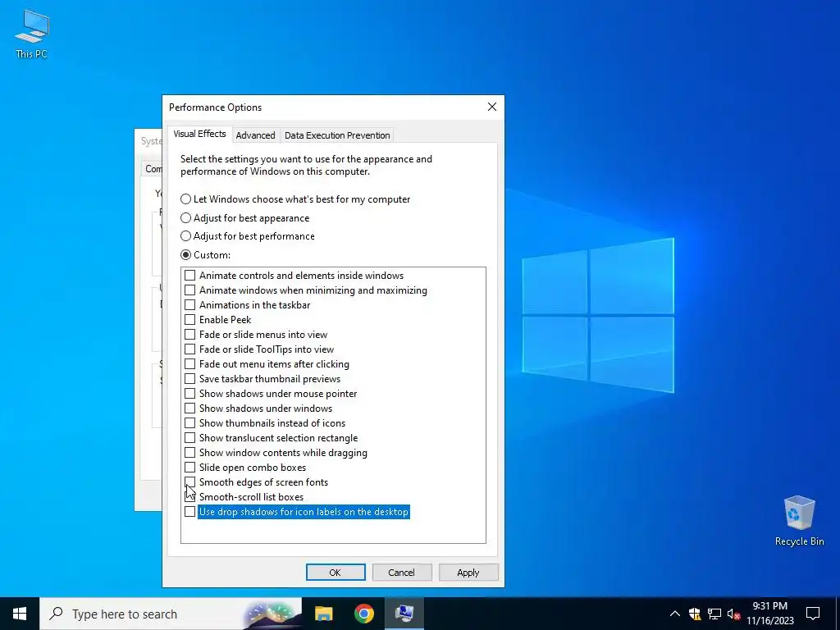Enable 'Smooth edges of screen fonts'
Viewport: 840px width, 630px height.
click(189, 482)
